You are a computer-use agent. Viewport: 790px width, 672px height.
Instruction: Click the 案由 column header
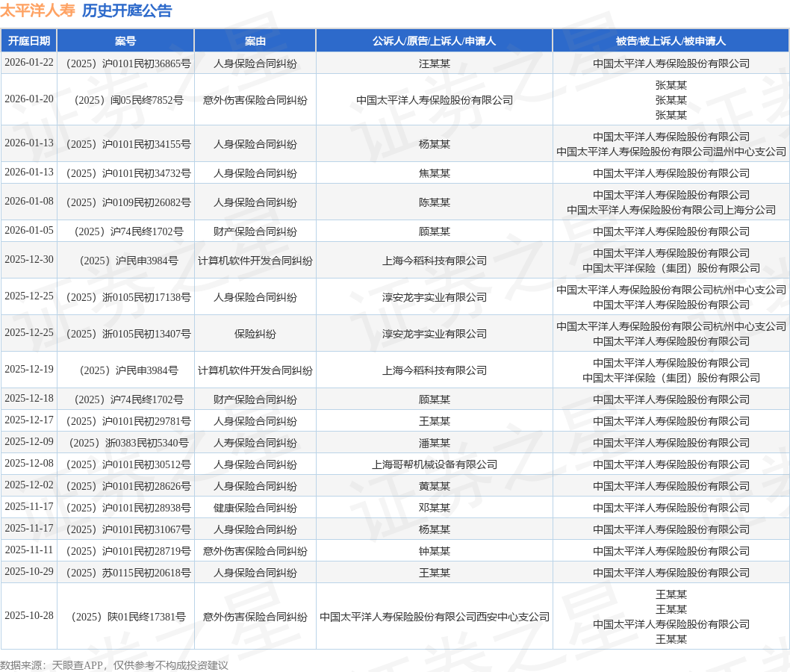(255, 41)
